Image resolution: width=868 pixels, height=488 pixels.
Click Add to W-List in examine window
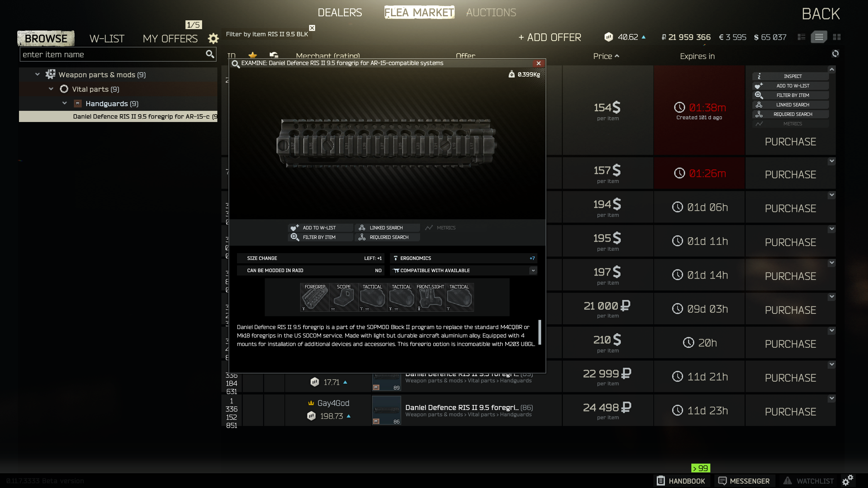click(320, 228)
